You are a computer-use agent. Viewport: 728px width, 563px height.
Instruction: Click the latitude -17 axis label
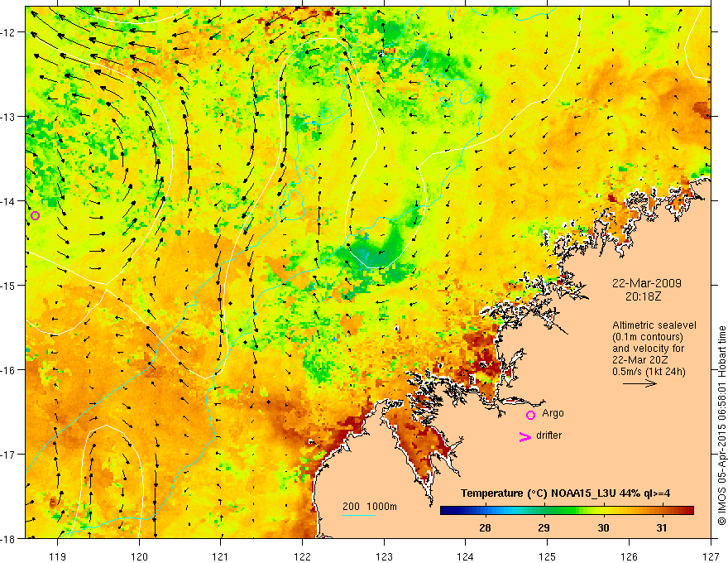9,455
